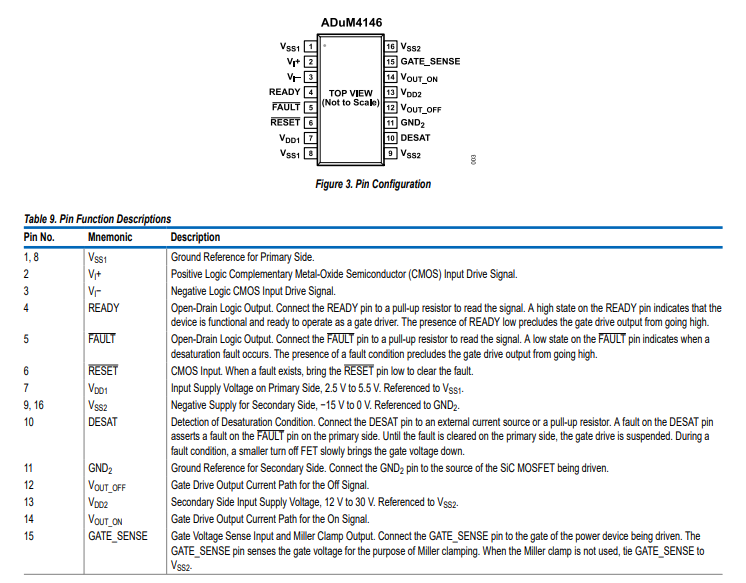Screen dimensions: 746x583
Task: Click the ADuM4146 chip title
Action: click(x=351, y=22)
